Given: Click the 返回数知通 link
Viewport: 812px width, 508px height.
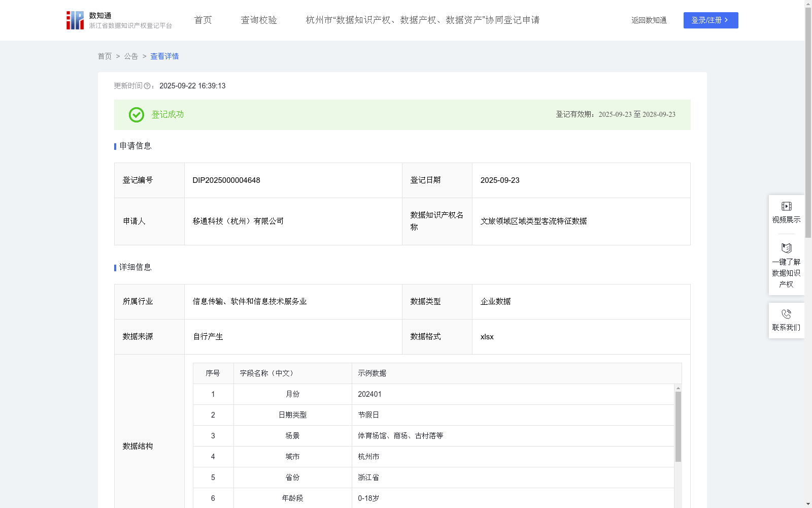Looking at the screenshot, I should pyautogui.click(x=649, y=20).
